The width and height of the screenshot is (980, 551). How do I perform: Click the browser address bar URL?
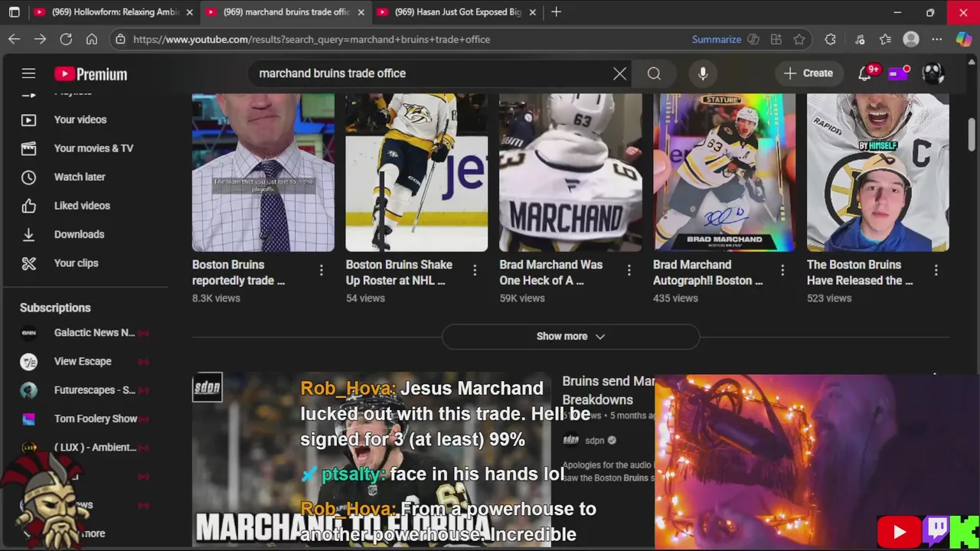pyautogui.click(x=312, y=39)
